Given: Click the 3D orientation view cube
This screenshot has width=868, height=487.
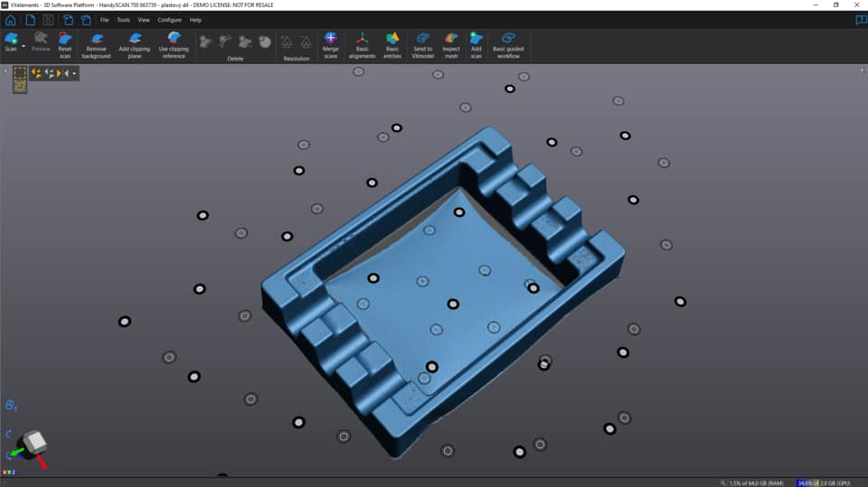Looking at the screenshot, I should [x=34, y=443].
